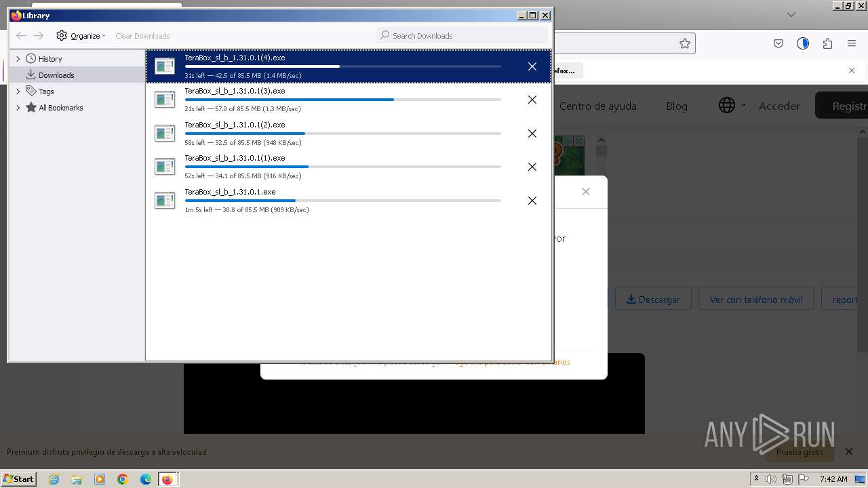
Task: Click the file icon of TeraBox_sl_b_1.31.0.1(4).exe
Action: [x=165, y=66]
